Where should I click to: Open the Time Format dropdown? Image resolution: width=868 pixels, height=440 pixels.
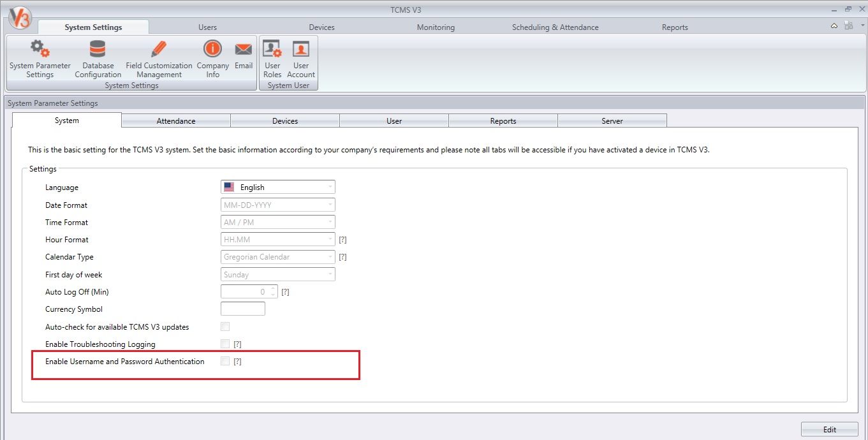pyautogui.click(x=278, y=222)
